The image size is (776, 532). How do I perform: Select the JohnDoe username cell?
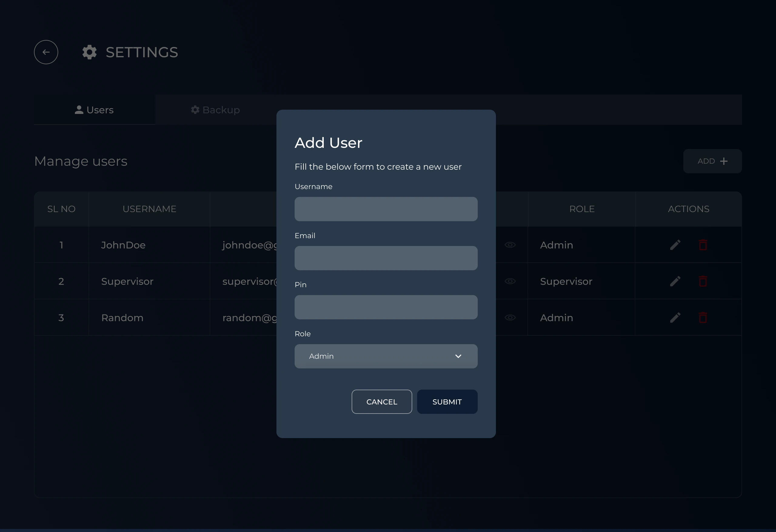(149, 244)
